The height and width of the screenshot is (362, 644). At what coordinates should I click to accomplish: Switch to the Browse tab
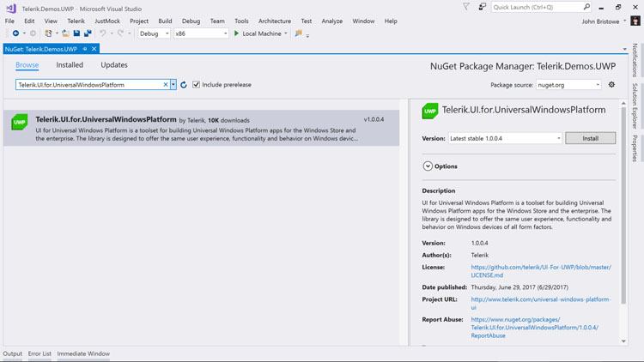pos(27,65)
